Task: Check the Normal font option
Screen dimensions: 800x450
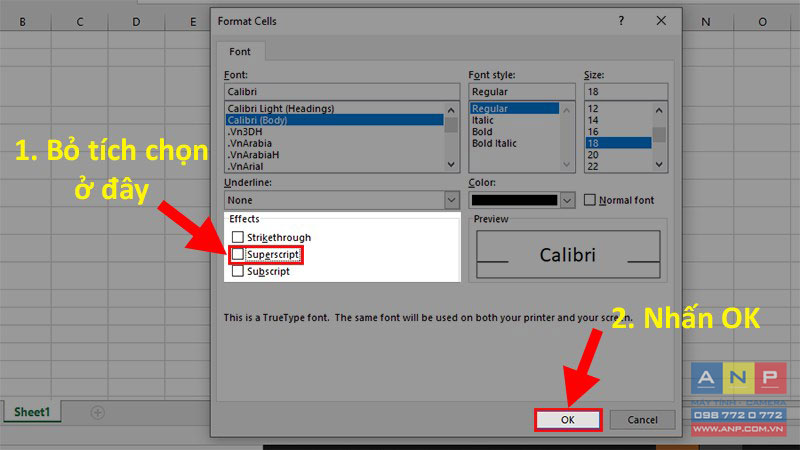Action: 589,200
